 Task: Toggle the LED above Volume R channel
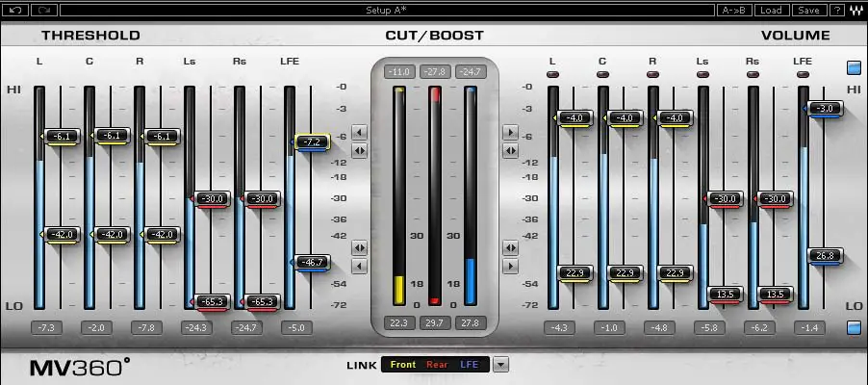(x=652, y=74)
